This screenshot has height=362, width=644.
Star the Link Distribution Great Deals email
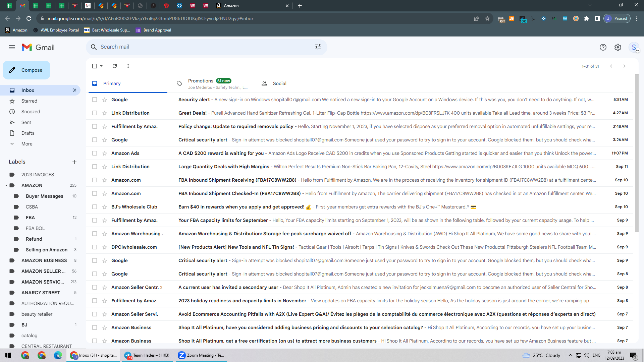click(105, 113)
